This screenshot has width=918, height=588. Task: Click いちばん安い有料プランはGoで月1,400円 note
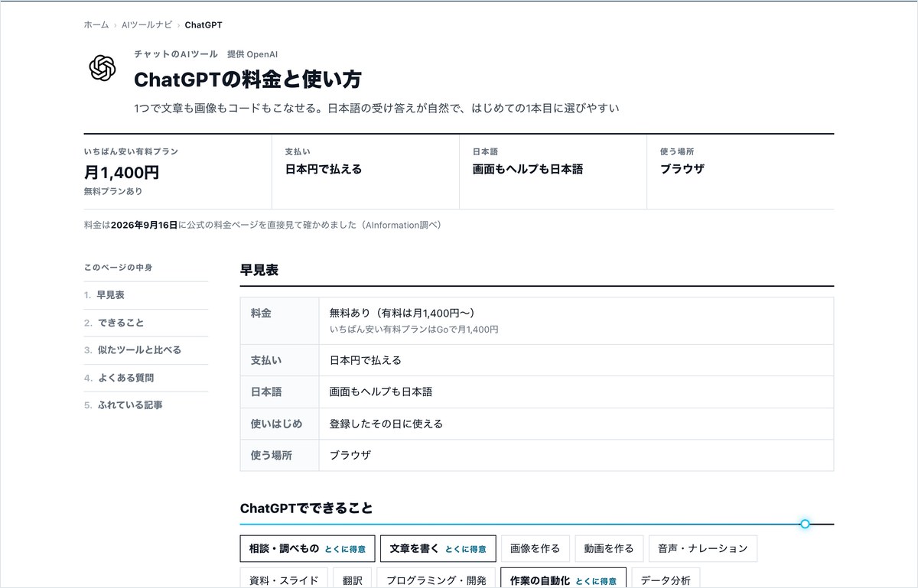[414, 330]
